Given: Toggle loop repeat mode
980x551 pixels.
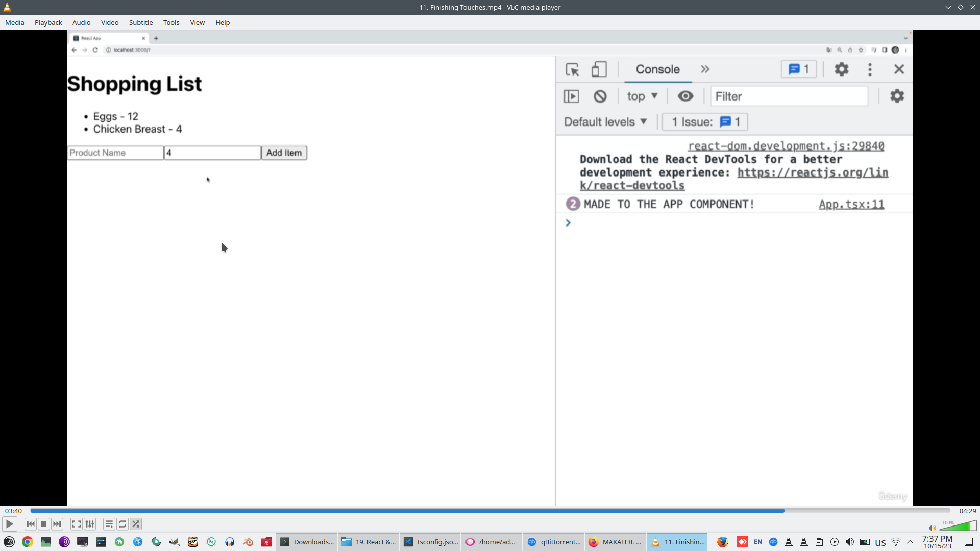Looking at the screenshot, I should 122,524.
